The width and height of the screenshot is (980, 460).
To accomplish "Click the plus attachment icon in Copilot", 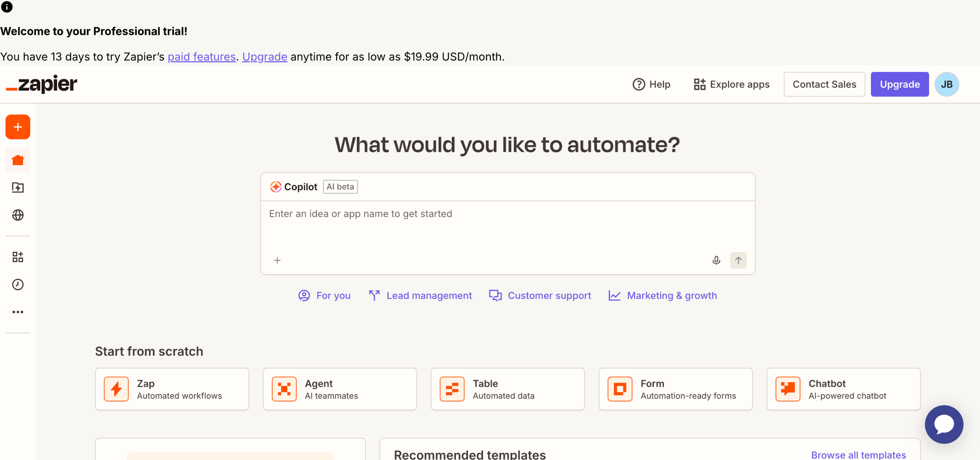I will click(278, 261).
